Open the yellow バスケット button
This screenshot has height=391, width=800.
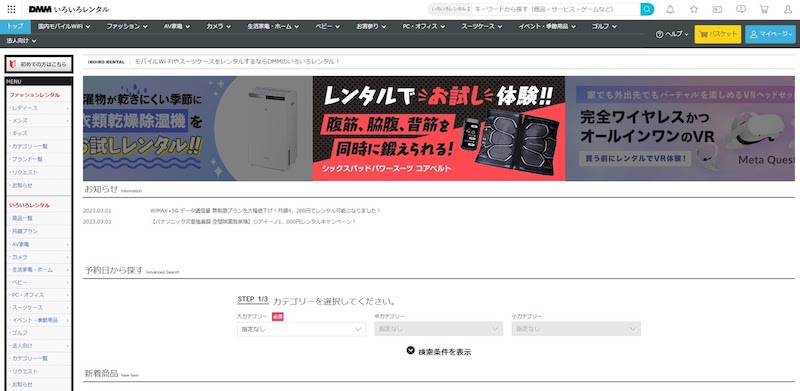pyautogui.click(x=717, y=34)
